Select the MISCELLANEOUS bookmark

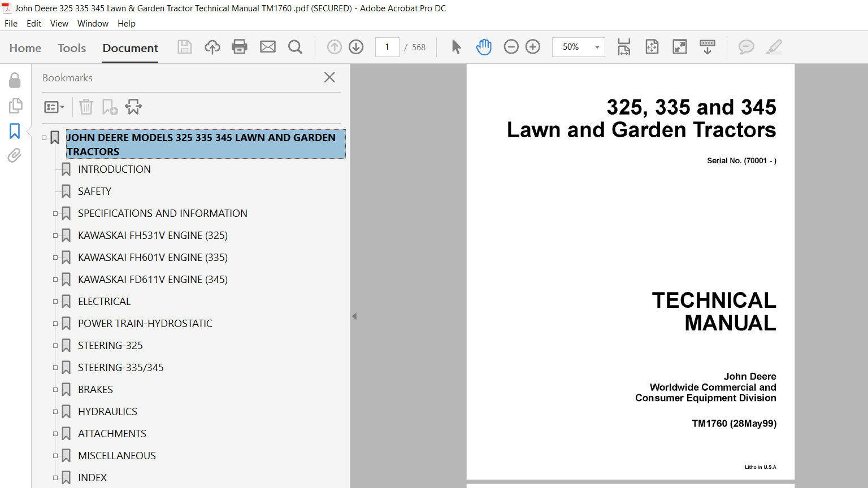pyautogui.click(x=117, y=456)
